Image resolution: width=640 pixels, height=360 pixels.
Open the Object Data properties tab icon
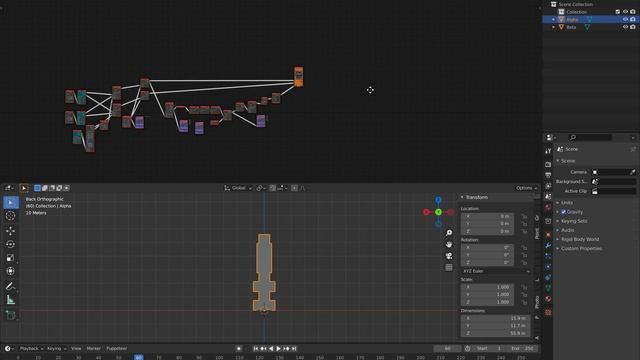(x=548, y=288)
